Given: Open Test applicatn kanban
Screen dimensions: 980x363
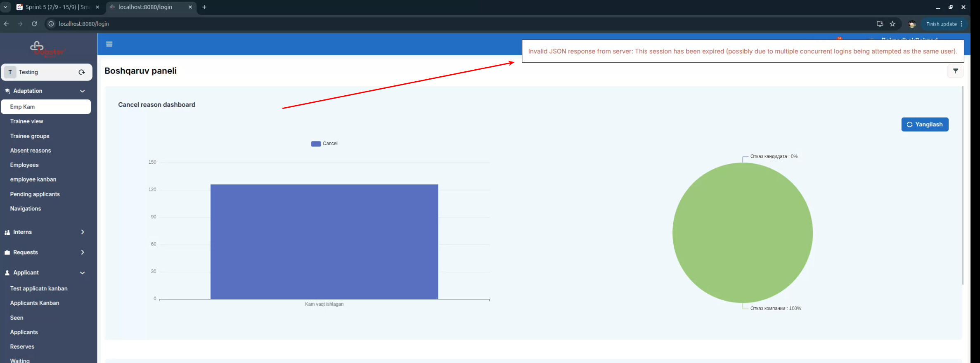Looking at the screenshot, I should (39, 289).
